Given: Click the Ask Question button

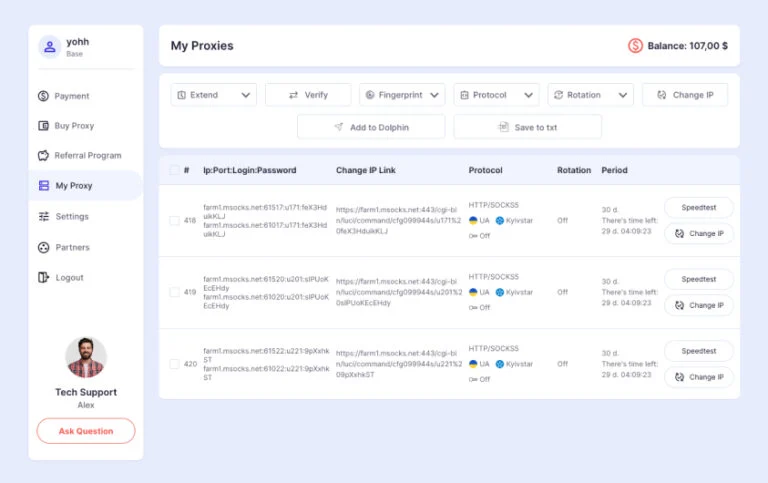Looking at the screenshot, I should pyautogui.click(x=86, y=431).
